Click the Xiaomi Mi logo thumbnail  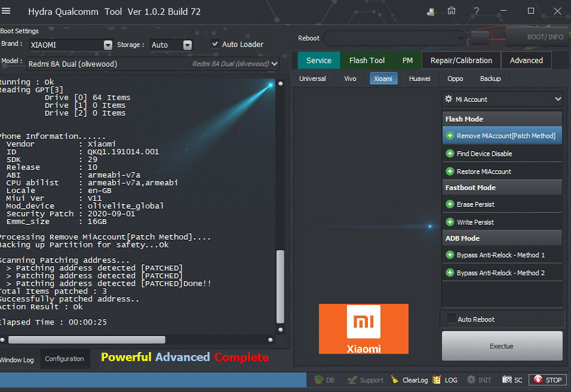(363, 329)
